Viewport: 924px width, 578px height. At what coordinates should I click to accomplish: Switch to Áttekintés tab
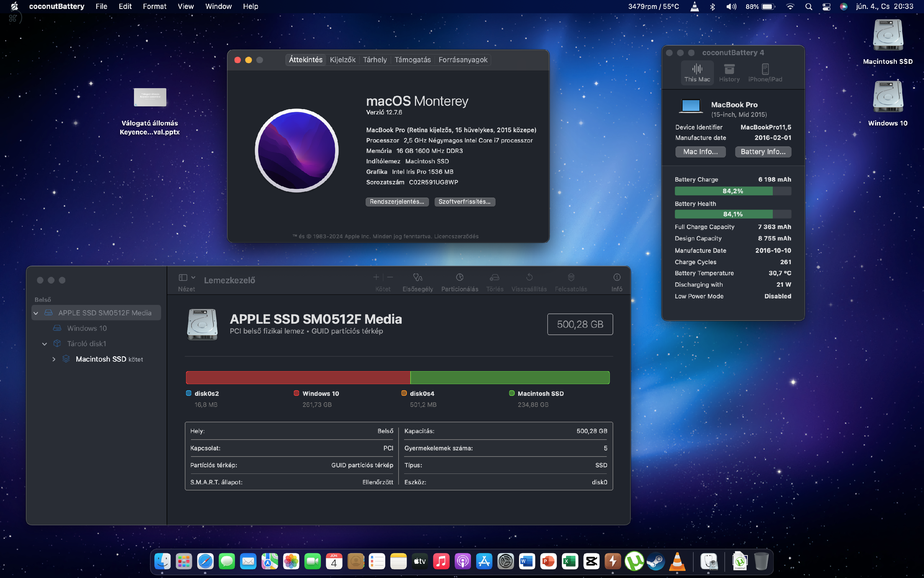306,59
